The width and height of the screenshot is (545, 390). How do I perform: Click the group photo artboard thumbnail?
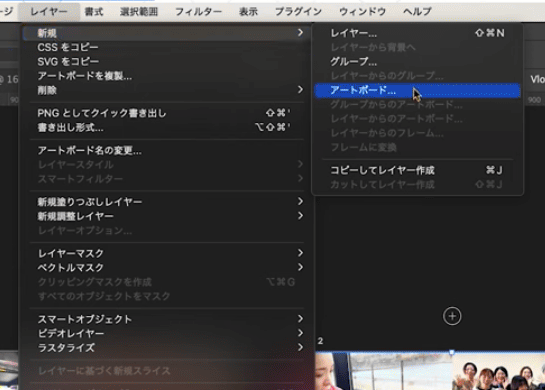498,371
